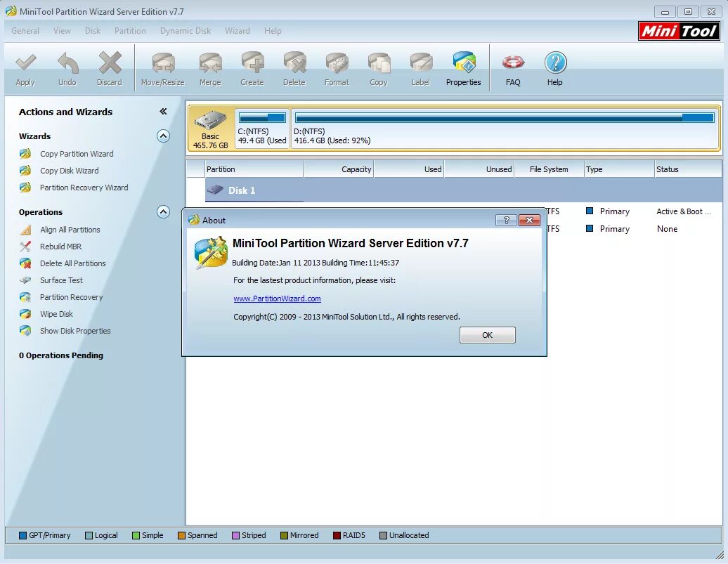728x564 pixels.
Task: Click the Undo arrow toolbar icon
Action: pyautogui.click(x=67, y=64)
